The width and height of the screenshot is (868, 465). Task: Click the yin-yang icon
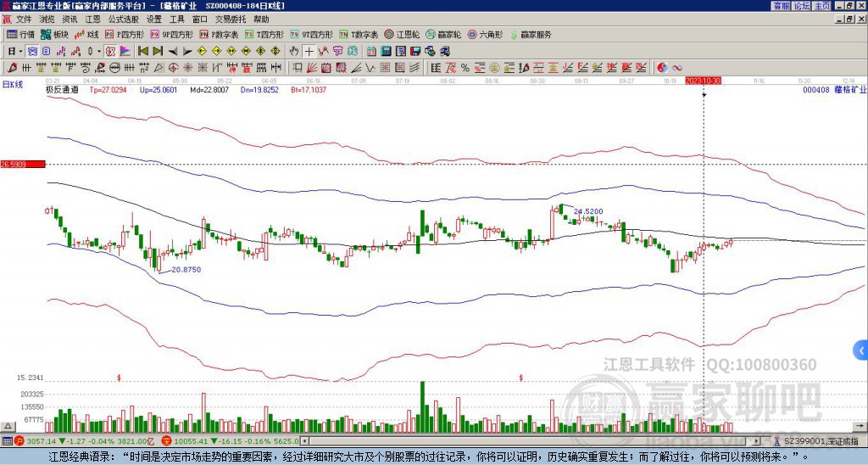(x=662, y=68)
